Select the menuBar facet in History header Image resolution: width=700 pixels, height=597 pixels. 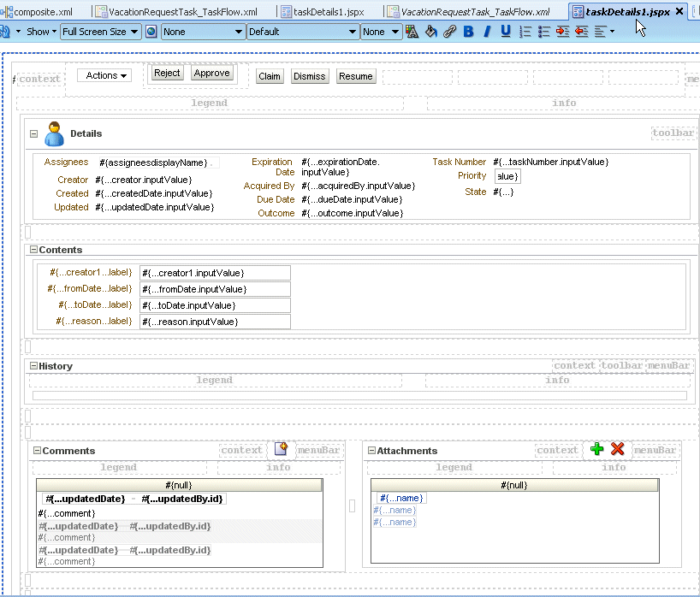coord(668,365)
